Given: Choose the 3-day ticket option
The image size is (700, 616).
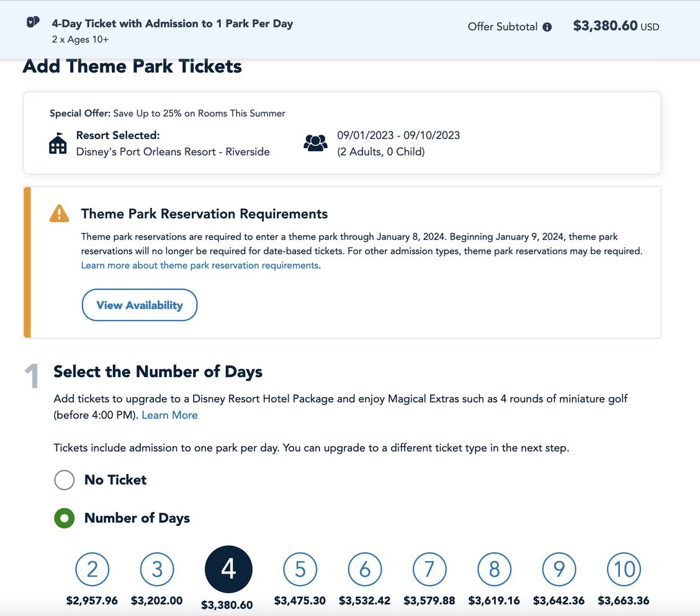Looking at the screenshot, I should 157,569.
